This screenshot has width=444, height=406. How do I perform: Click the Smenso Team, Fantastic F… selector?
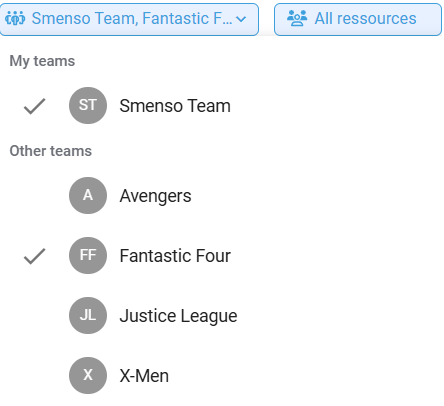(x=129, y=19)
